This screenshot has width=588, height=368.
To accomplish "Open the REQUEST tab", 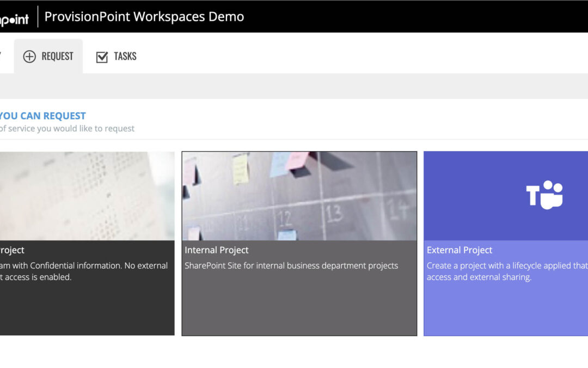I will click(48, 56).
